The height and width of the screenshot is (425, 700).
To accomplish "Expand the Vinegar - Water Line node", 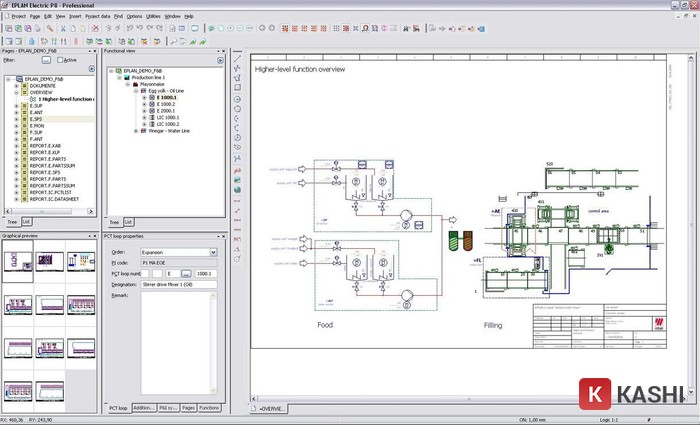I will (135, 130).
